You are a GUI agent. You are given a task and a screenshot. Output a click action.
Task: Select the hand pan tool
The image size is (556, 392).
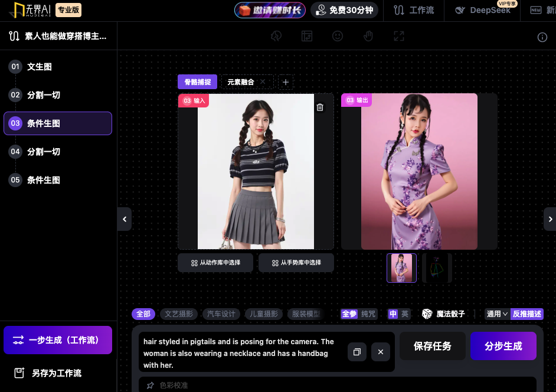[x=368, y=36]
